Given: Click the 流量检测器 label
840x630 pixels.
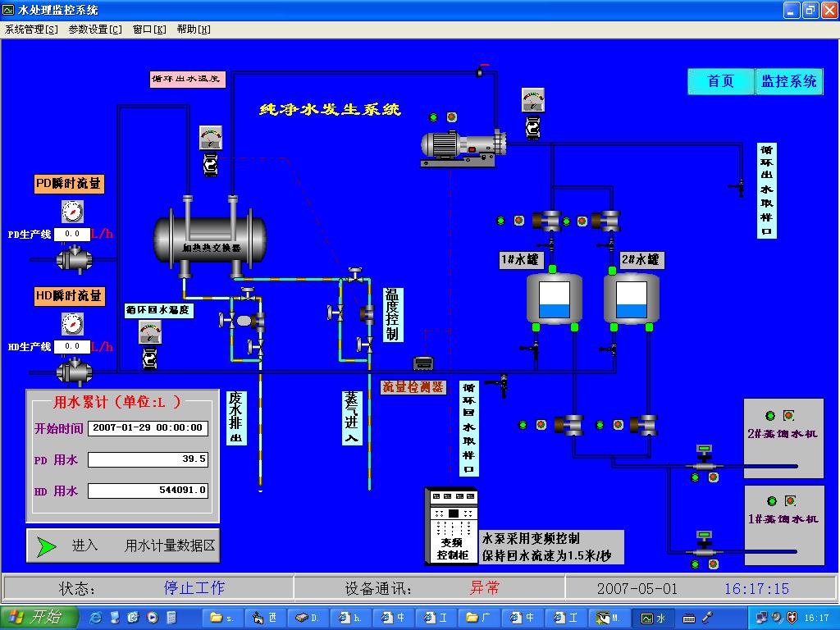Looking at the screenshot, I should click(x=413, y=387).
